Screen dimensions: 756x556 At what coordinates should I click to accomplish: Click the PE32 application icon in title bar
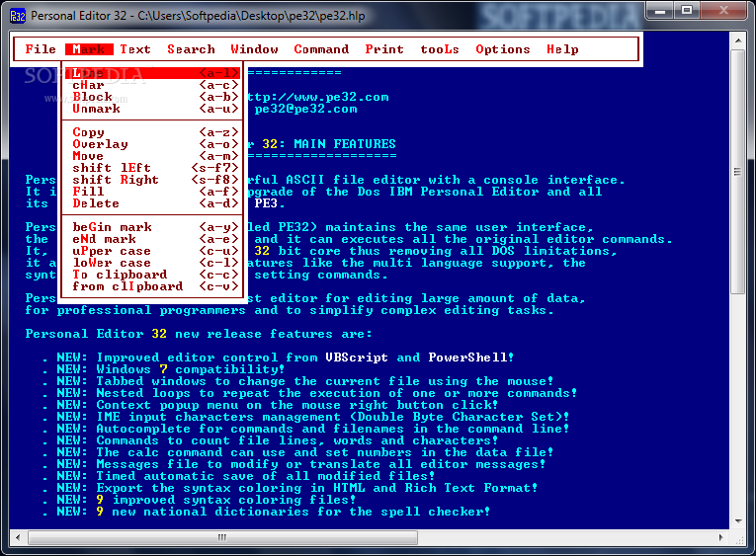point(18,16)
